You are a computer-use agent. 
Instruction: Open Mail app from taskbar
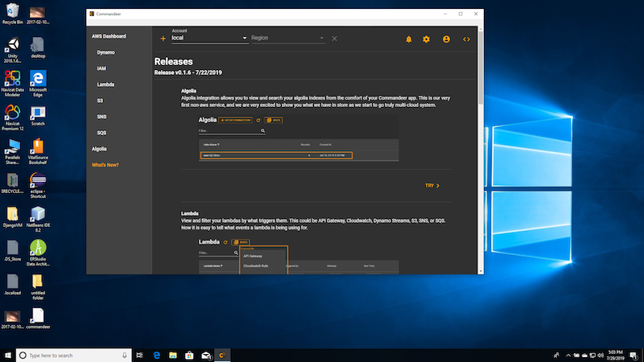click(206, 356)
